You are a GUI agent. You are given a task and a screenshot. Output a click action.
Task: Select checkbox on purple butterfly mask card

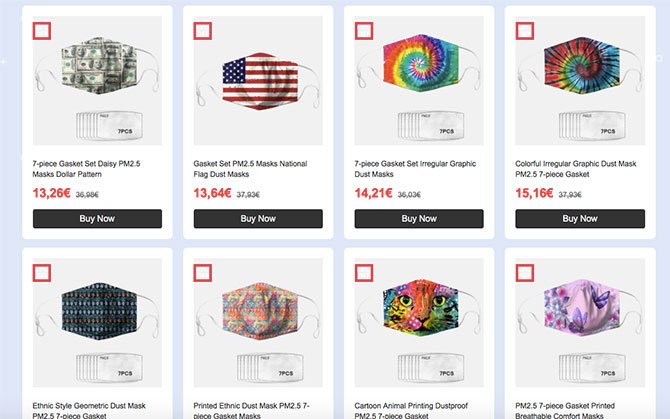pos(524,272)
